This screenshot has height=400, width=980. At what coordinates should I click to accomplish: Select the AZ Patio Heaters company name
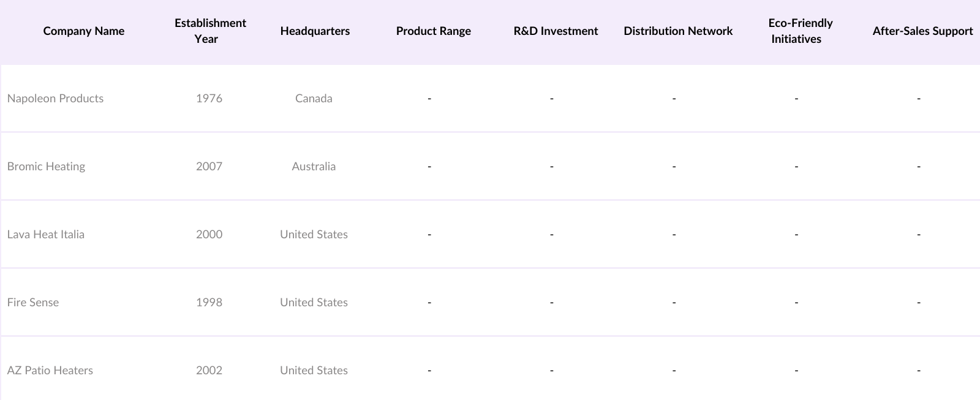pyautogui.click(x=50, y=371)
